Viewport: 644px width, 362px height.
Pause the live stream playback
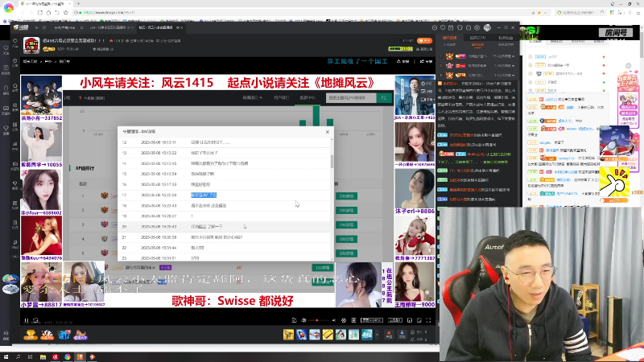[27, 320]
